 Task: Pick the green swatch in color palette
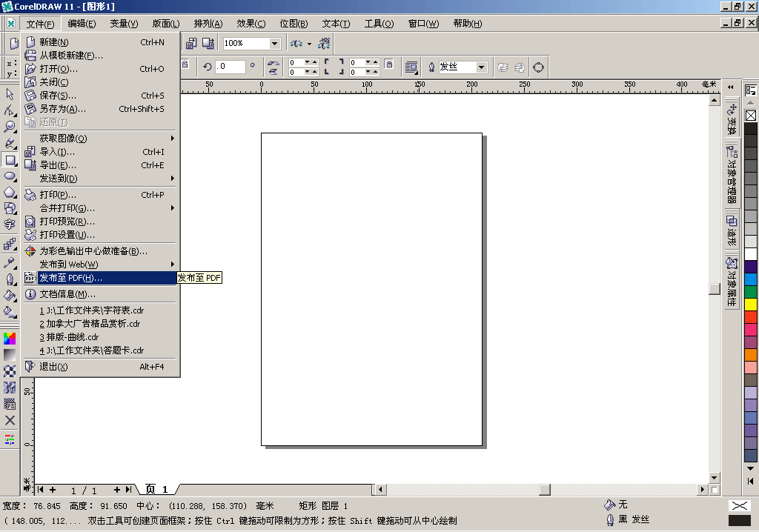tap(751, 291)
